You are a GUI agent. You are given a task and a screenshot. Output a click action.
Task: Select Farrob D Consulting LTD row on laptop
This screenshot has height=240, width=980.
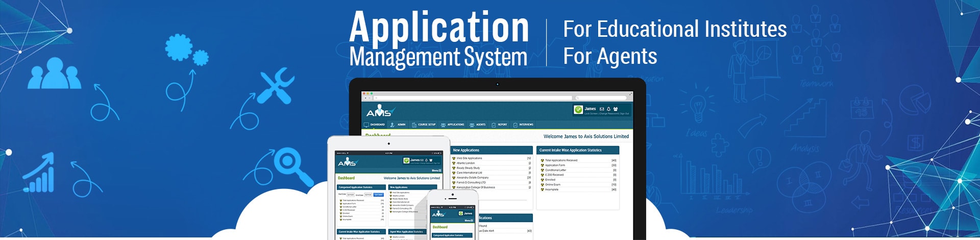tap(492, 182)
